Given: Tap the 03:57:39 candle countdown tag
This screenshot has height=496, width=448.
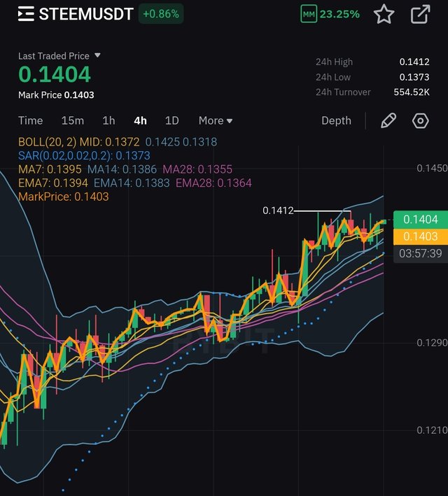Looking at the screenshot, I should (421, 253).
